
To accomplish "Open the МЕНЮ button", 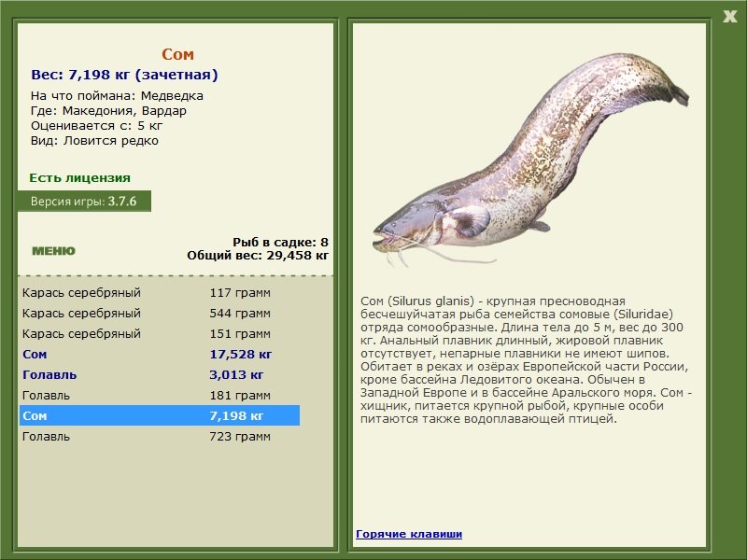I will (x=54, y=251).
